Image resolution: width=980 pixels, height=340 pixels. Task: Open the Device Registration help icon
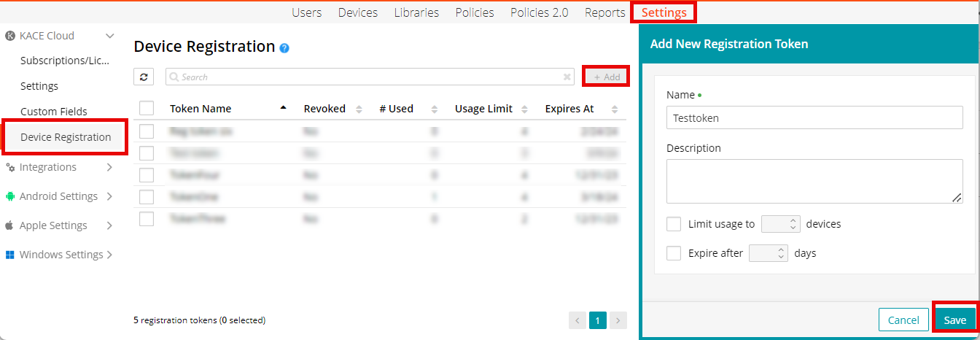pyautogui.click(x=284, y=48)
